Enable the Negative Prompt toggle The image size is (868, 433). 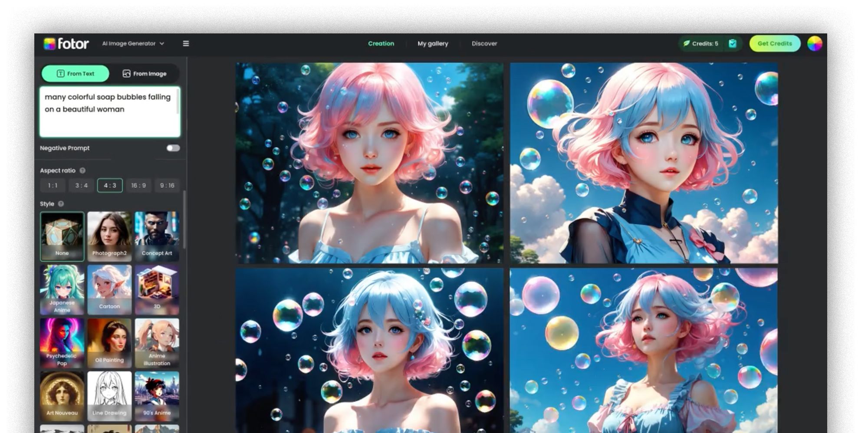click(x=173, y=148)
